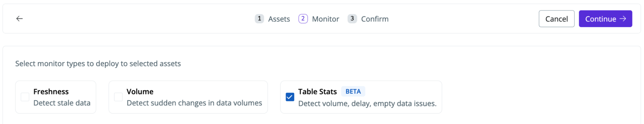Select the Monitor step label
Viewport: 644px width, 124px height.
coord(325,19)
